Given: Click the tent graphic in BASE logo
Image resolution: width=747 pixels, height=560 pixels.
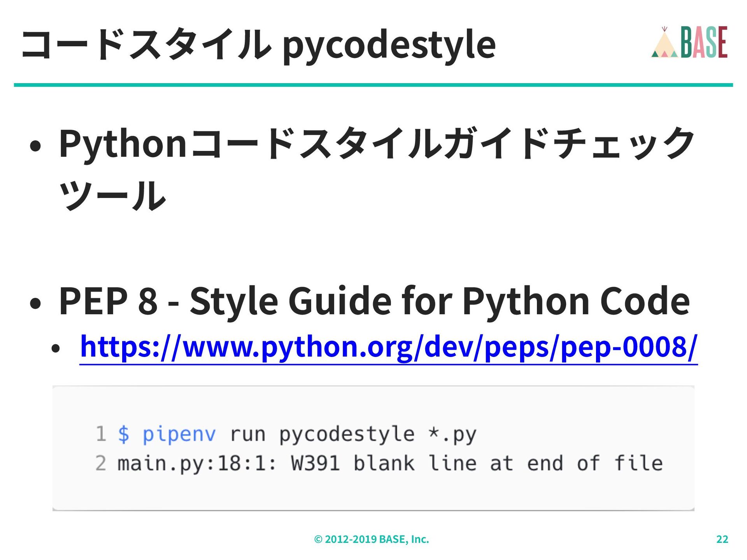Looking at the screenshot, I should [x=665, y=45].
